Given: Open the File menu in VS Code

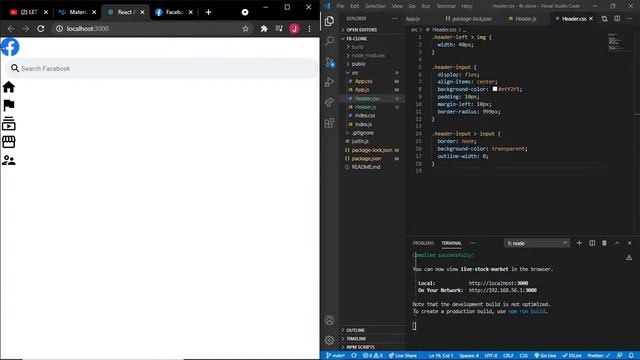Looking at the screenshot, I should 340,6.
